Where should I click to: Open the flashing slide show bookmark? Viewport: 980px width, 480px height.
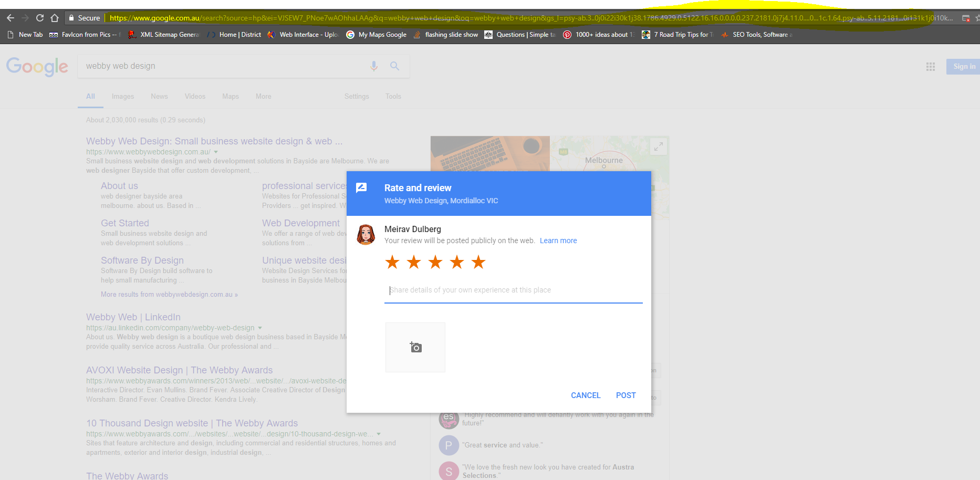[x=445, y=35]
